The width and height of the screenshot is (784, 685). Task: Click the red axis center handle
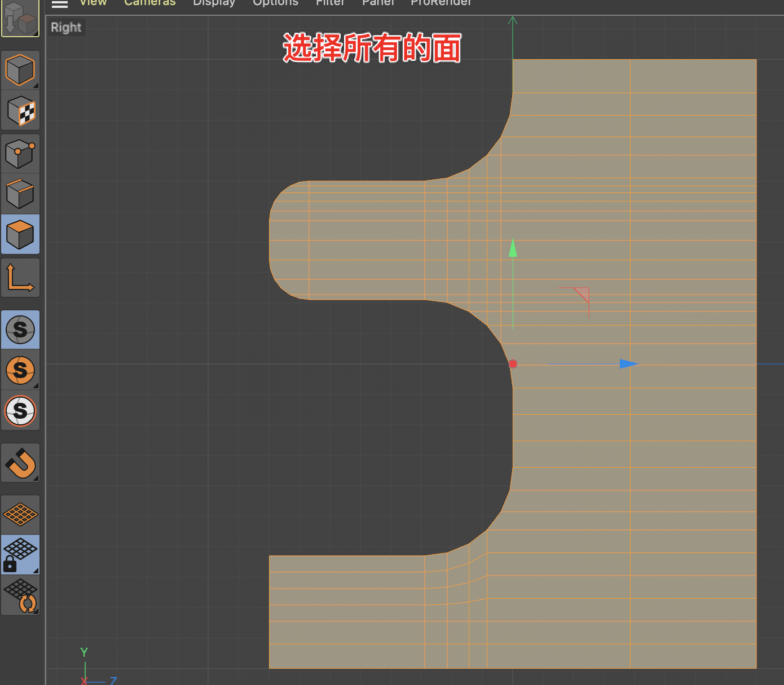tap(513, 365)
